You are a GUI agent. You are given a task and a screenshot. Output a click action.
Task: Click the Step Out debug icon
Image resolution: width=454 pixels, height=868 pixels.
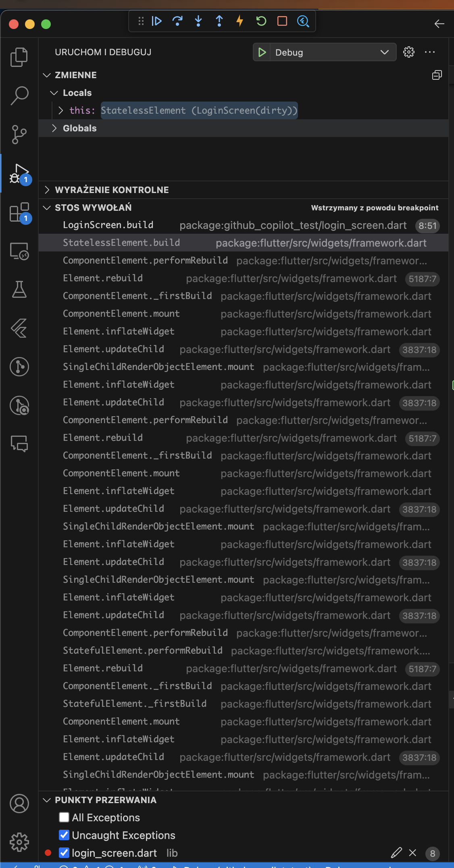click(219, 21)
